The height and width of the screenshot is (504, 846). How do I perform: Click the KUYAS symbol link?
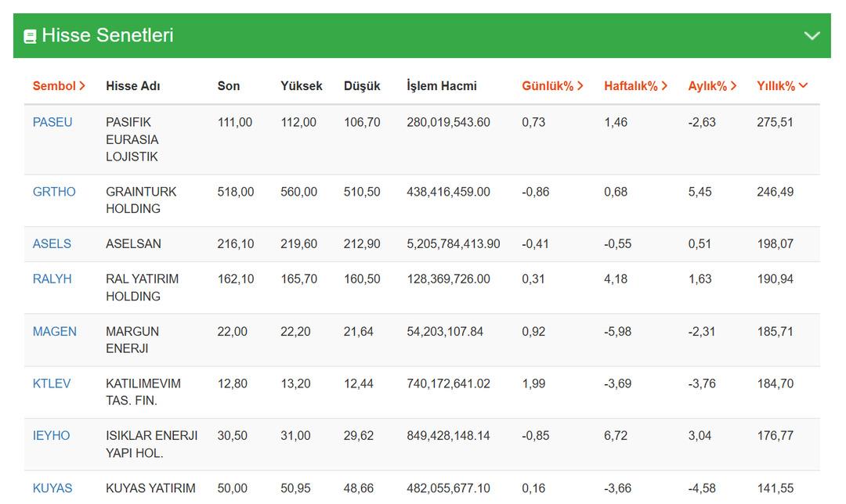52,488
